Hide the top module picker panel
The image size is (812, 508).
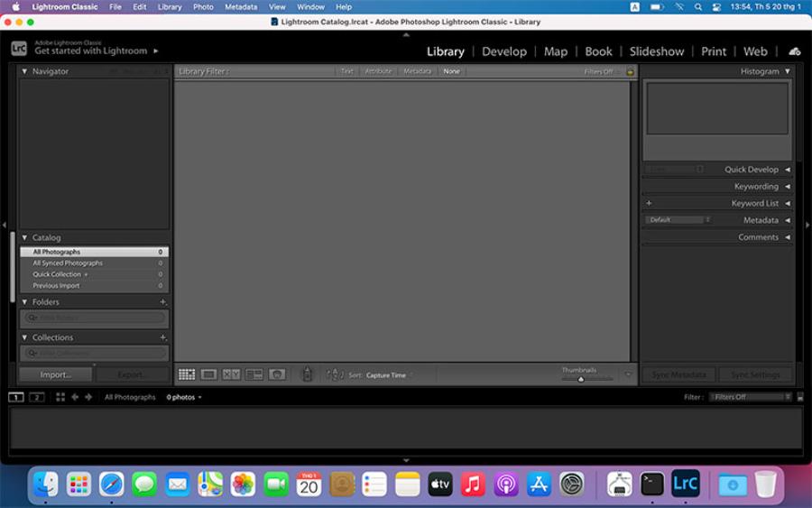[406, 34]
